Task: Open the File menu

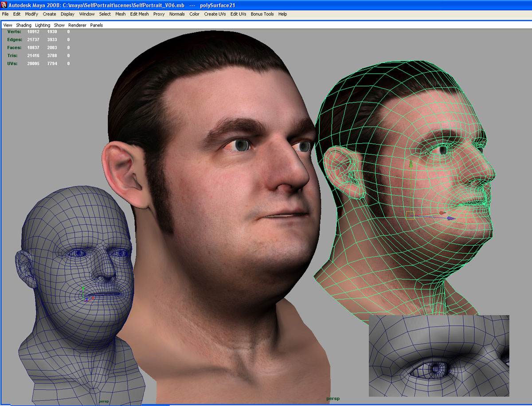Action: coord(5,14)
